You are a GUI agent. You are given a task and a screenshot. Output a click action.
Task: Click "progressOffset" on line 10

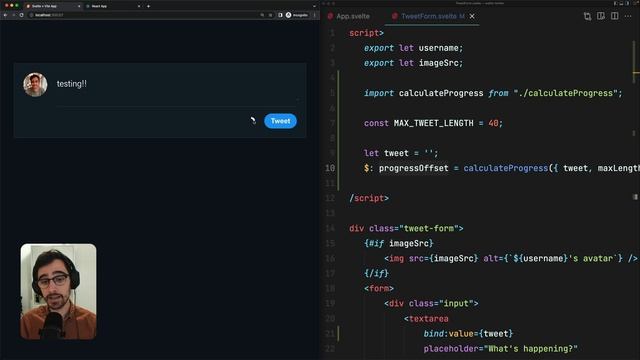[413, 169]
